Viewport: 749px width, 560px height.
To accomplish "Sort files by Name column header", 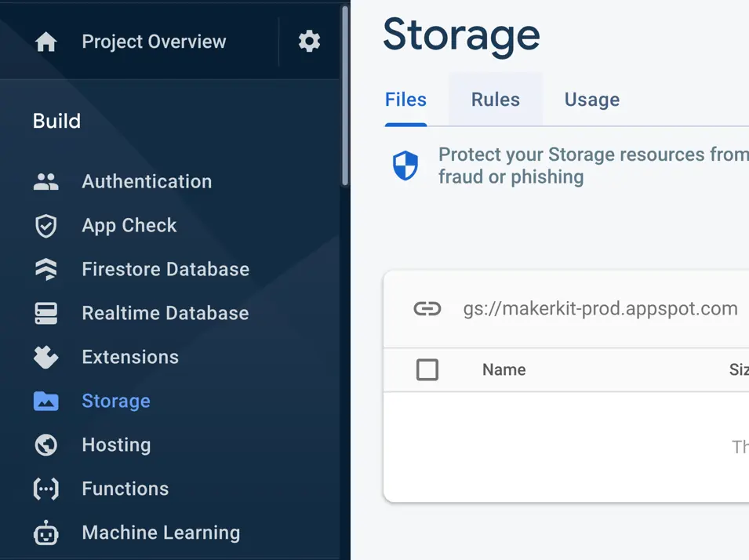I will pos(504,369).
